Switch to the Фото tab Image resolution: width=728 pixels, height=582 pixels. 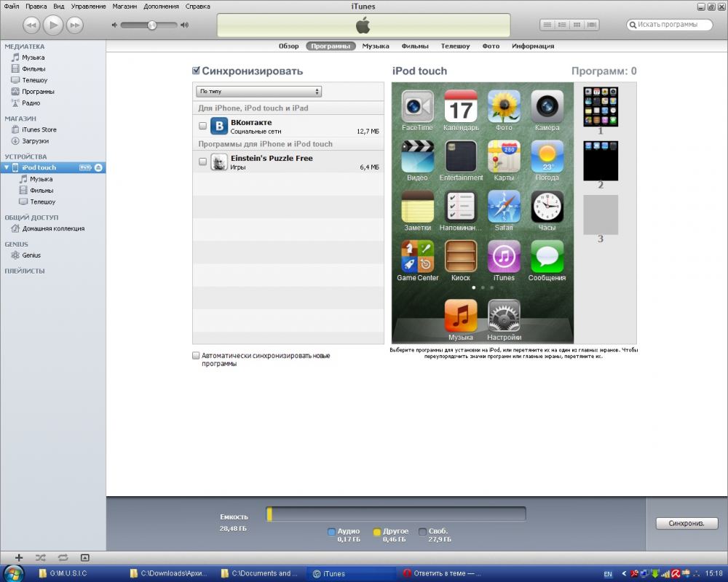pos(491,46)
